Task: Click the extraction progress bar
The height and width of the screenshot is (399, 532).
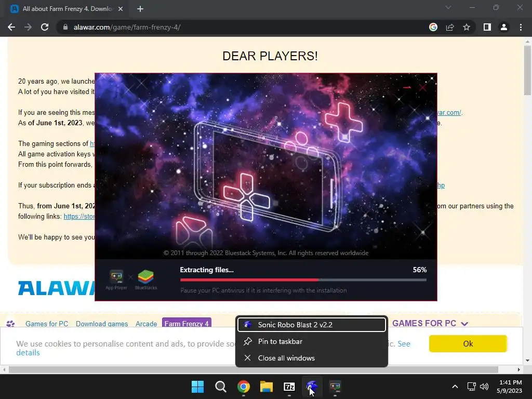Action: [x=303, y=280]
